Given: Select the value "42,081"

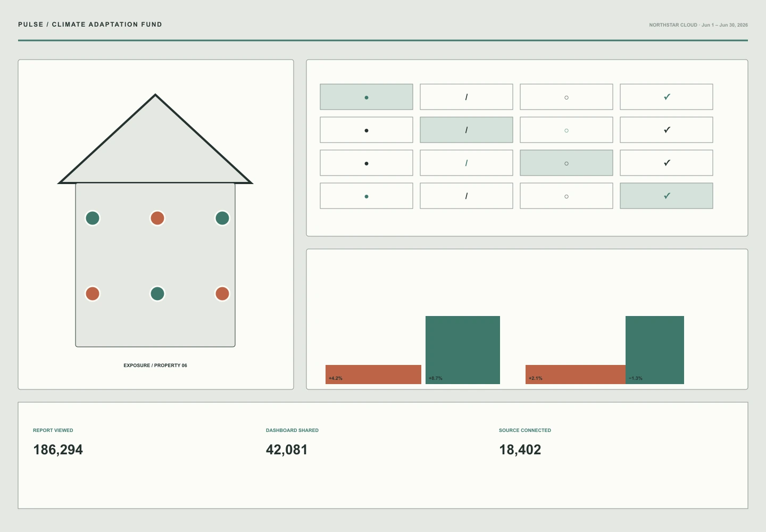Looking at the screenshot, I should click(287, 450).
